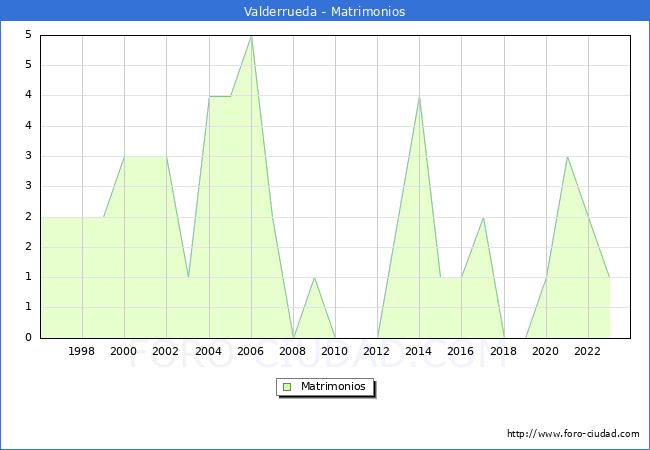Click the 2022 x-axis label
Screen dimensions: 650x450
(x=587, y=351)
